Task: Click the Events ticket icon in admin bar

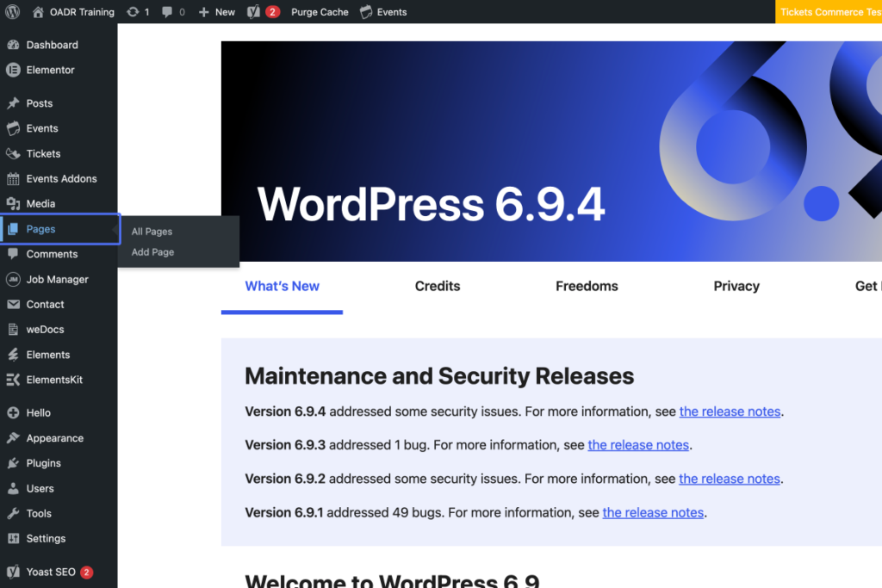Action: point(366,12)
